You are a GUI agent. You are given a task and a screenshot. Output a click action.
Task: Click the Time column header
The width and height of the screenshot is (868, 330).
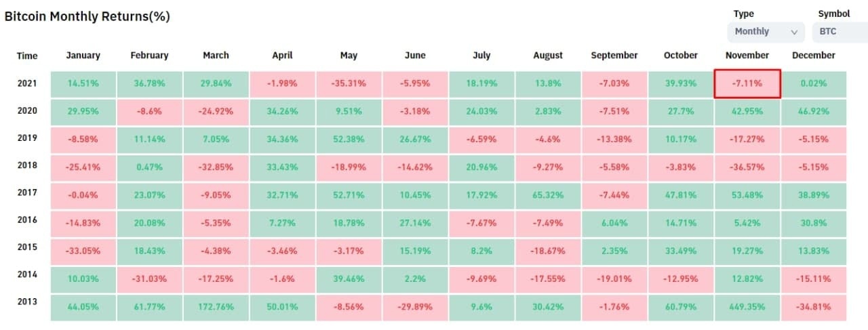pyautogui.click(x=27, y=56)
